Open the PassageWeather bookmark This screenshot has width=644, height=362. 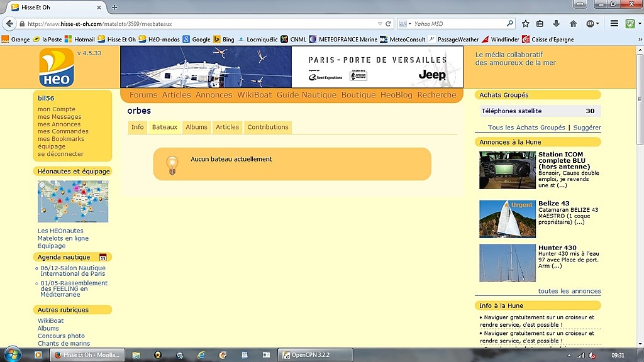[x=453, y=40]
